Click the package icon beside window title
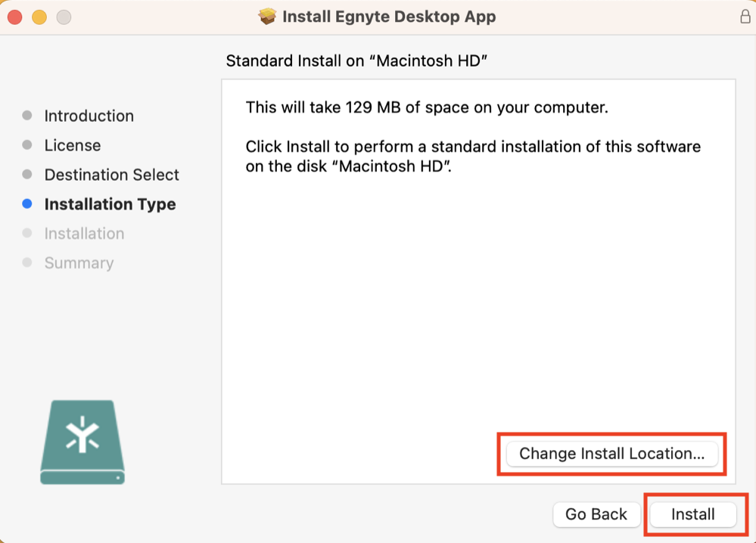Screen dimensions: 756x543 [x=267, y=17]
